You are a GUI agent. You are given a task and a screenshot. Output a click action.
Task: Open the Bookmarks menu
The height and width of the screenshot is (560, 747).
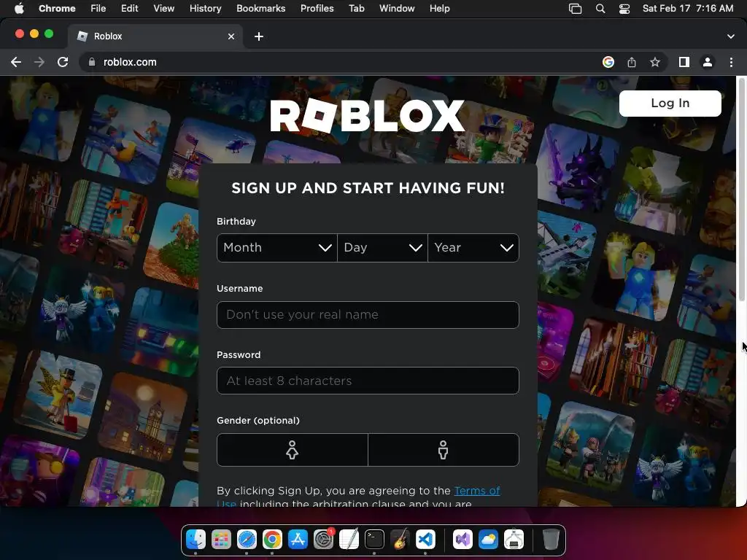[x=260, y=8]
